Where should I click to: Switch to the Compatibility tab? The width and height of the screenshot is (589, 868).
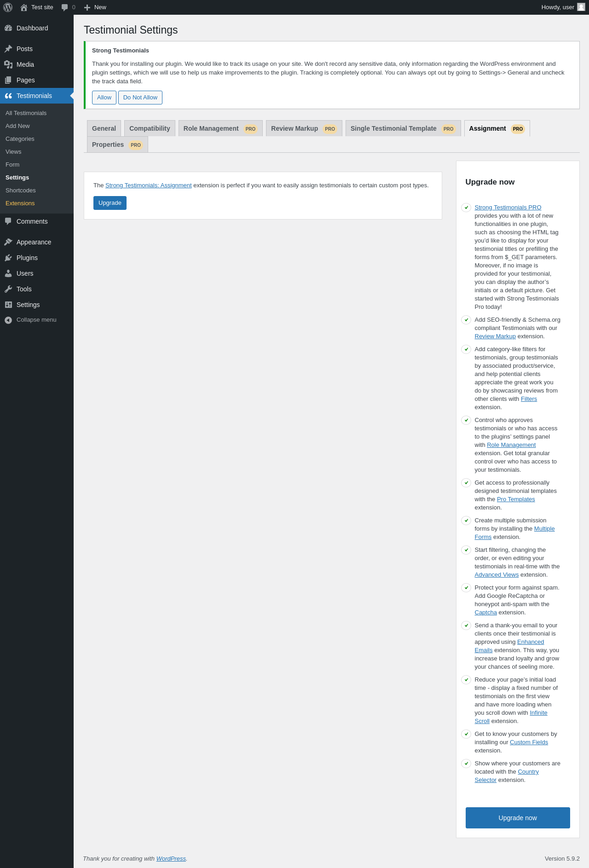tap(150, 128)
